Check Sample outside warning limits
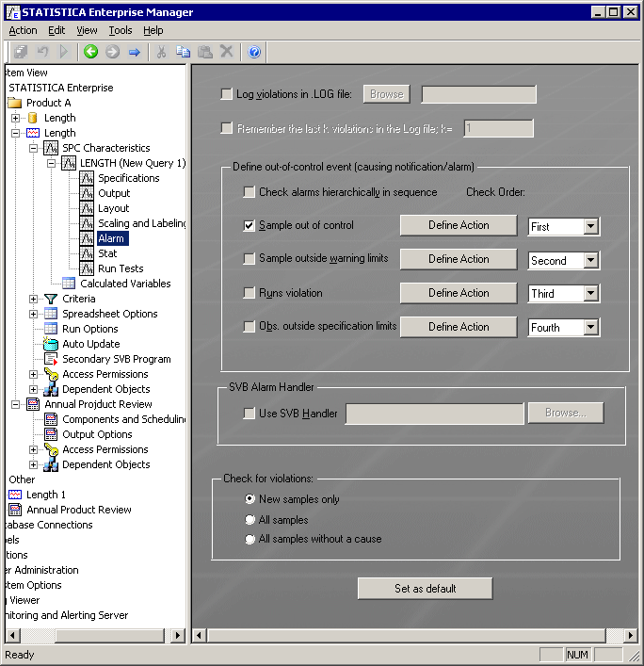Screen dimensions: 644x666 coord(250,259)
